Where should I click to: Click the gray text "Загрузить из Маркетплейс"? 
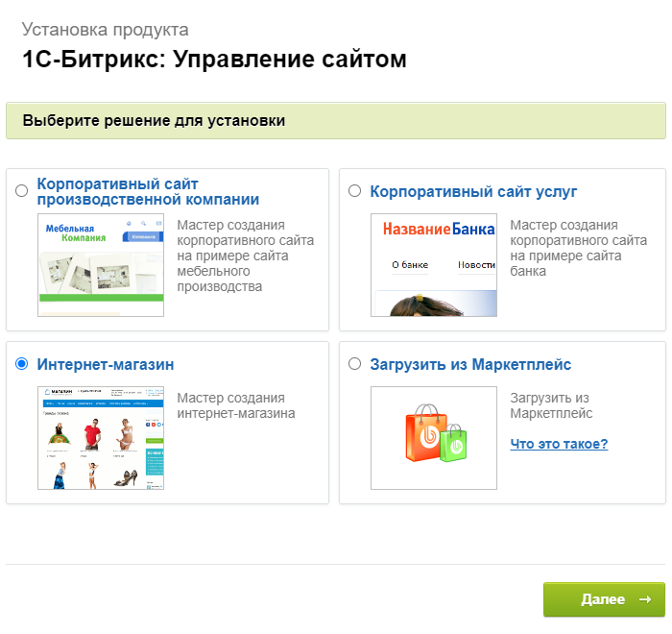(x=551, y=405)
